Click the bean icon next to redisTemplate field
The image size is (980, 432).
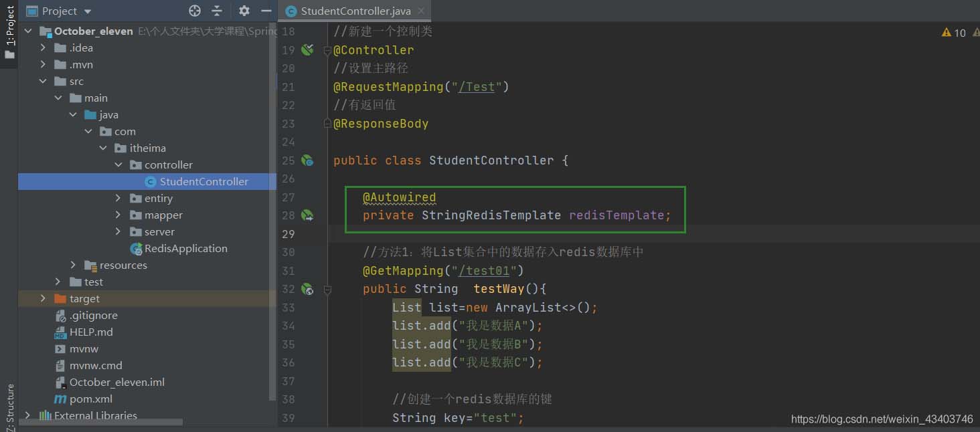(x=307, y=215)
